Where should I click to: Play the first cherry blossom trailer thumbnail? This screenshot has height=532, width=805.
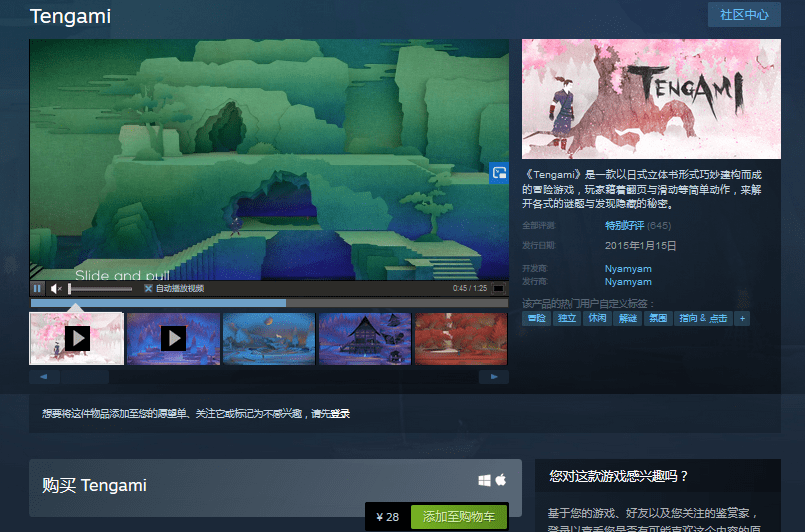(x=76, y=339)
